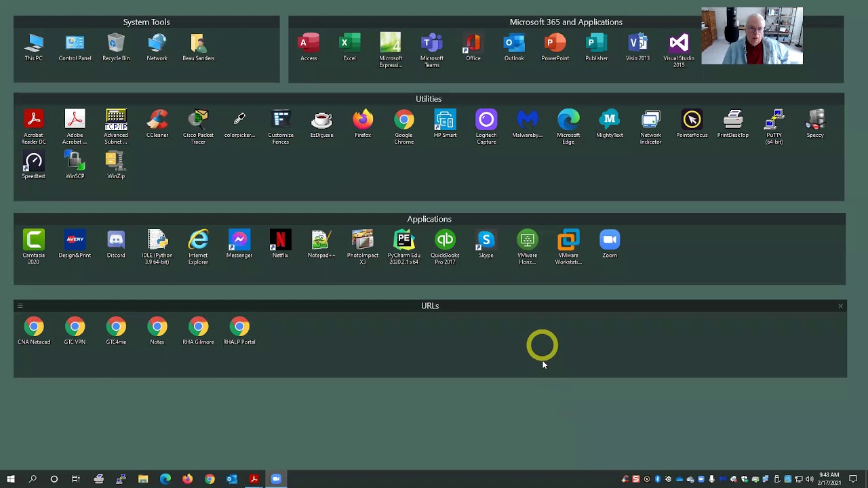The width and height of the screenshot is (868, 488).
Task: Open Control Panel shortcut
Action: coord(75,47)
